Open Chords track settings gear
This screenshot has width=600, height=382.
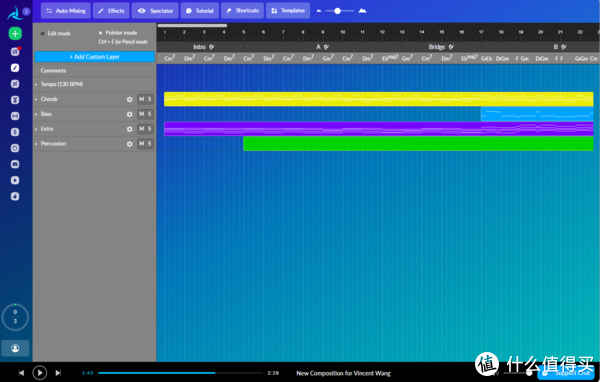click(x=130, y=100)
